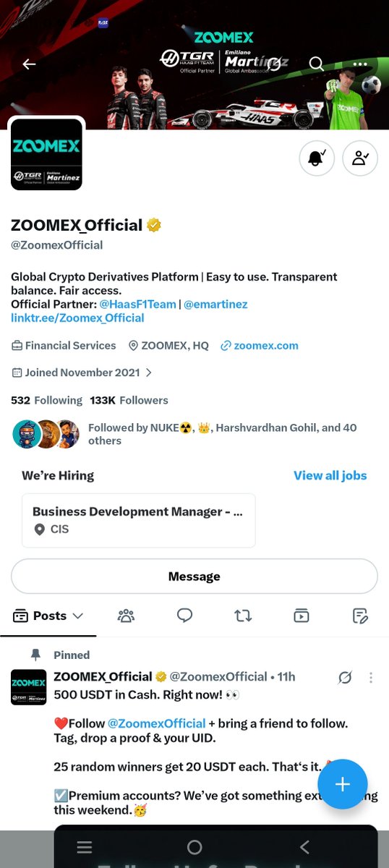
Task: Toggle the following status person icon
Action: [x=360, y=158]
